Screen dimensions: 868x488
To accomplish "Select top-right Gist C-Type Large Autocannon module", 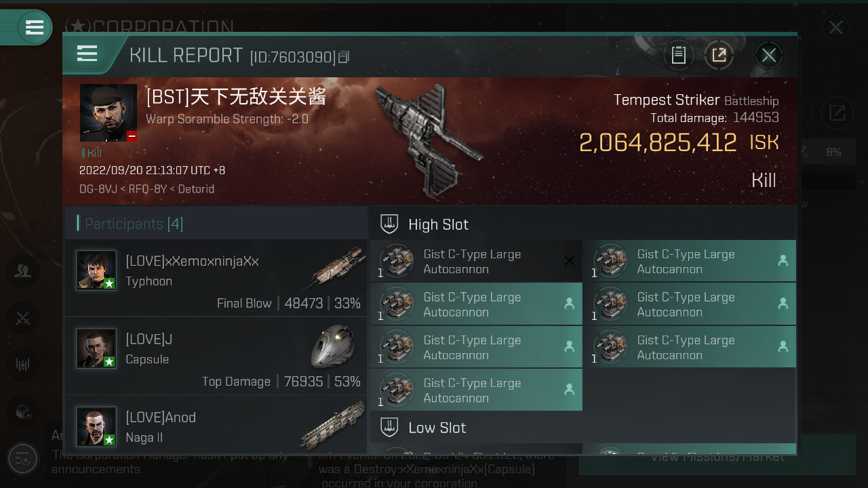I will [690, 261].
